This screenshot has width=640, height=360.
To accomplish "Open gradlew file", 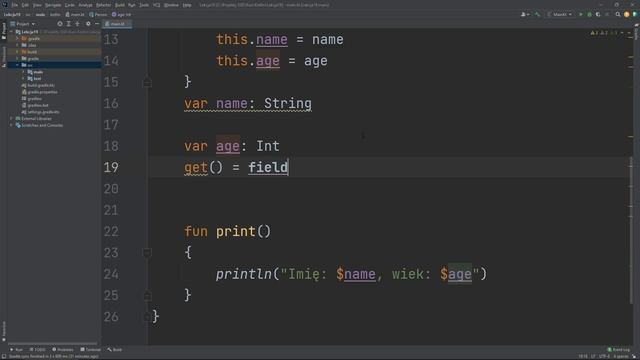I will pos(31,99).
